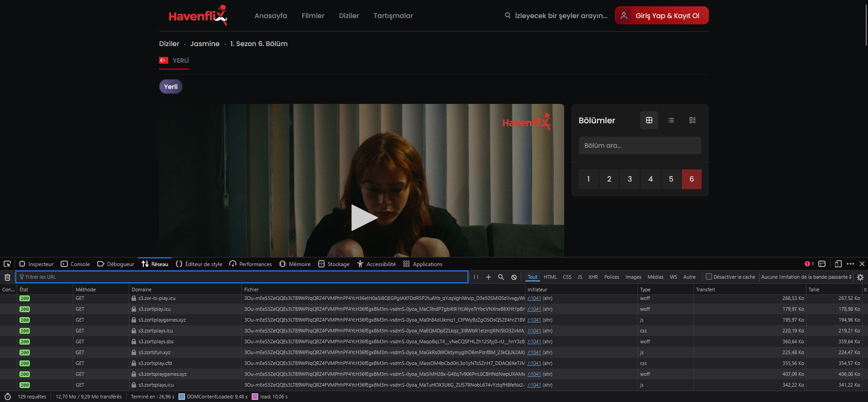
Task: Toggle the Images request filter
Action: point(633,277)
